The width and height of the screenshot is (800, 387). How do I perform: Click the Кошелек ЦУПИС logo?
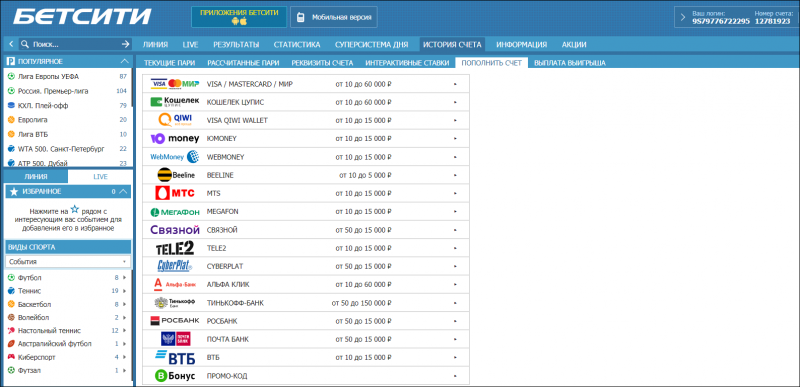176,102
